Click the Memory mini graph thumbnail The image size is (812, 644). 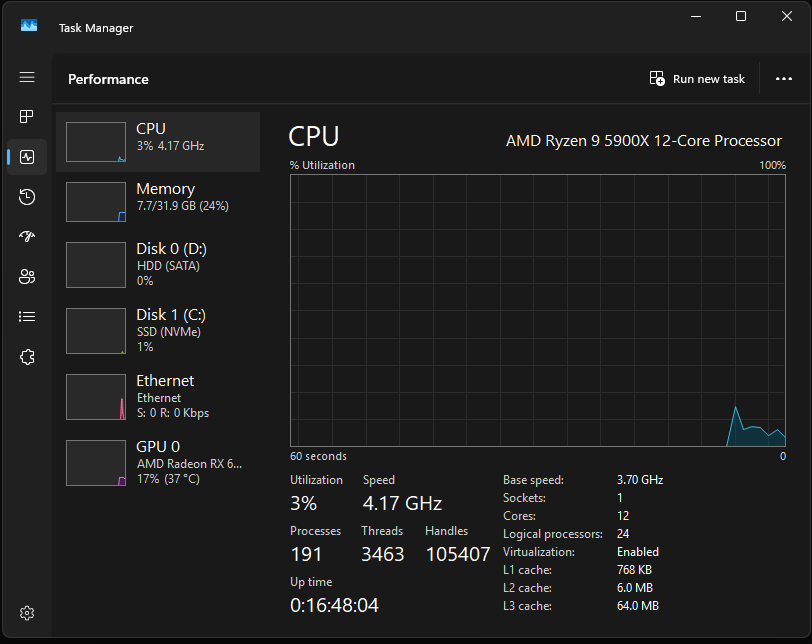96,202
